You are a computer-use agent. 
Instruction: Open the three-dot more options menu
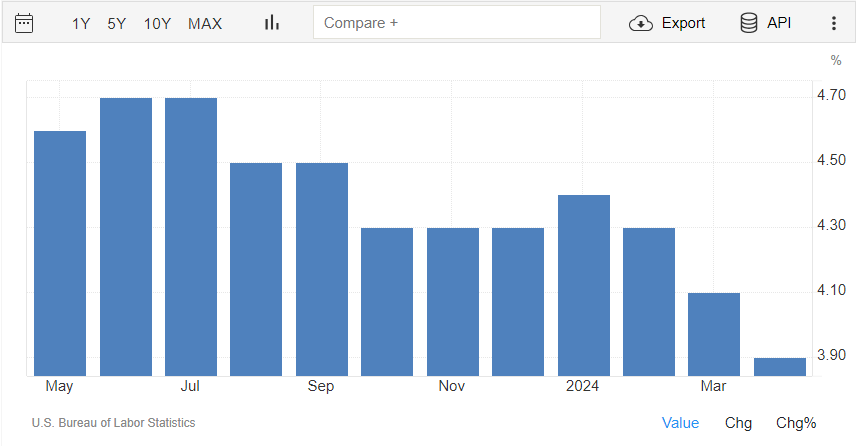834,23
